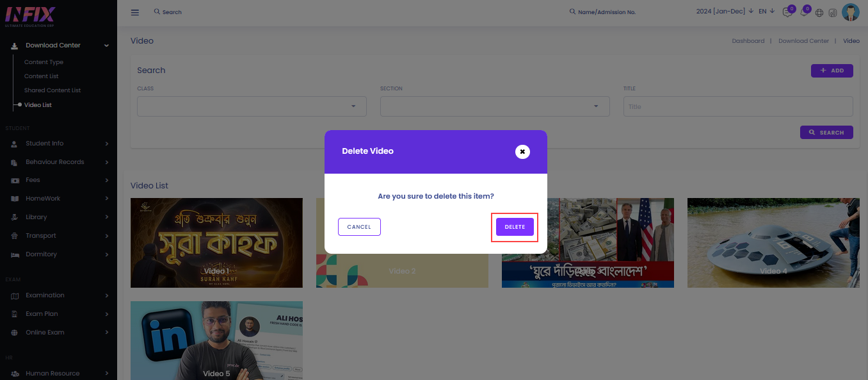The height and width of the screenshot is (380, 868).
Task: Click the globe website icon
Action: [x=819, y=13]
